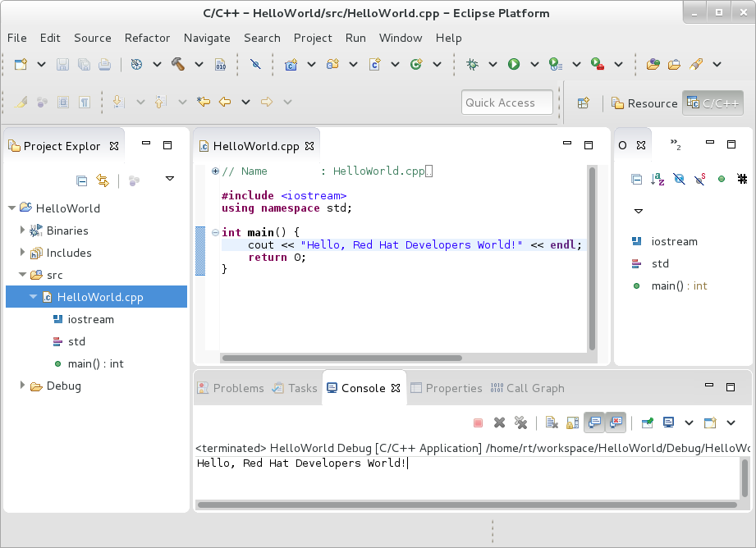
Task: Click the New file wizard icon
Action: (21, 64)
